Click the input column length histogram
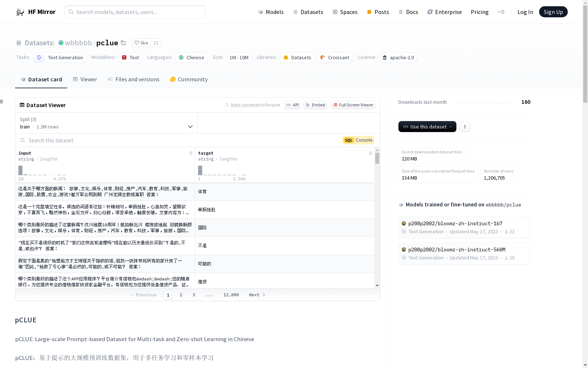Image resolution: width=588 pixels, height=368 pixels. click(42, 170)
